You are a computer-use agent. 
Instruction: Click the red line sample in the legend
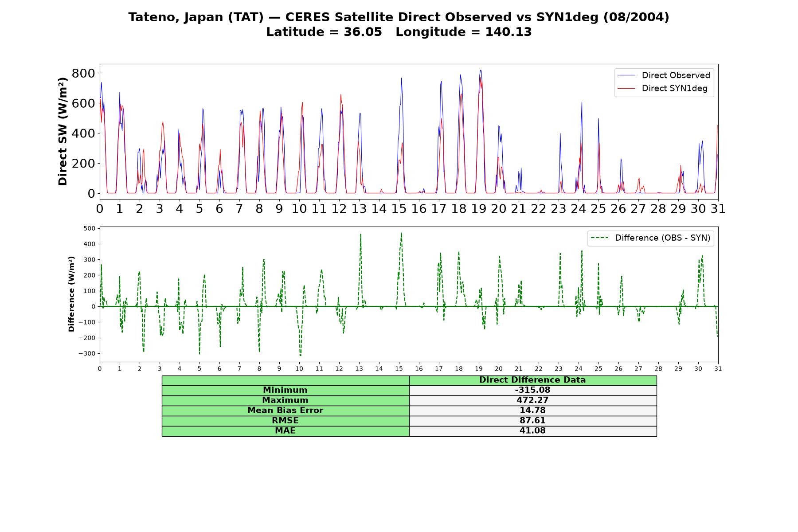626,88
